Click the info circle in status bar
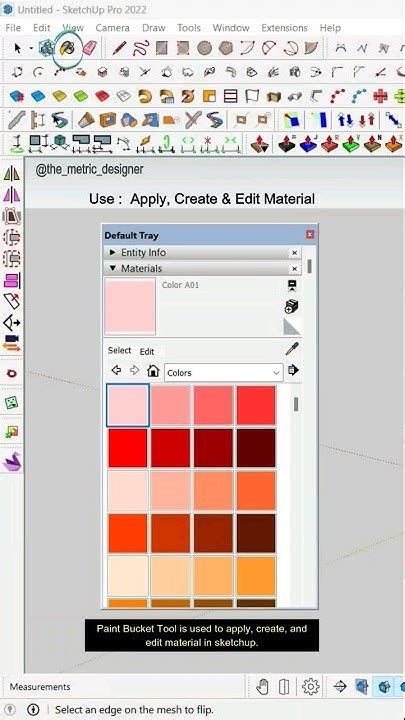This screenshot has width=405, height=720. click(33, 709)
